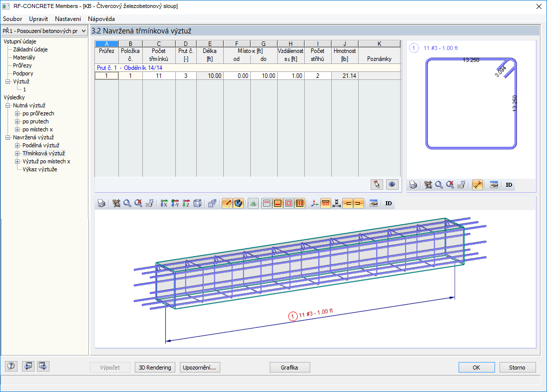Click the previous view icon in 3D toolbar

coord(149,203)
